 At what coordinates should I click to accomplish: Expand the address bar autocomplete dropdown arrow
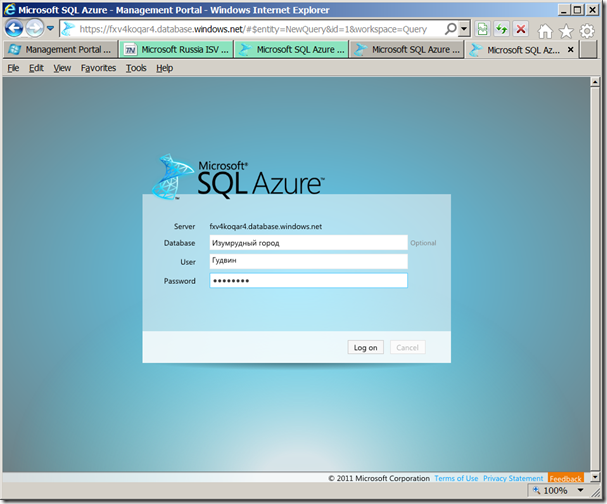(x=464, y=29)
